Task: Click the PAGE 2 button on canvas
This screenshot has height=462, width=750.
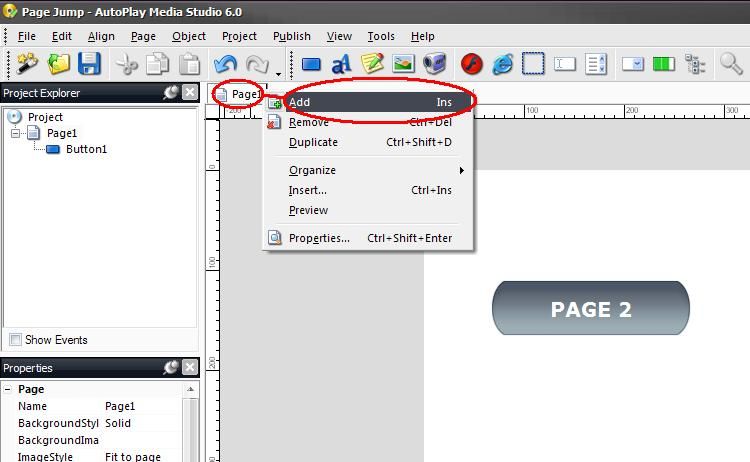Action: 591,309
